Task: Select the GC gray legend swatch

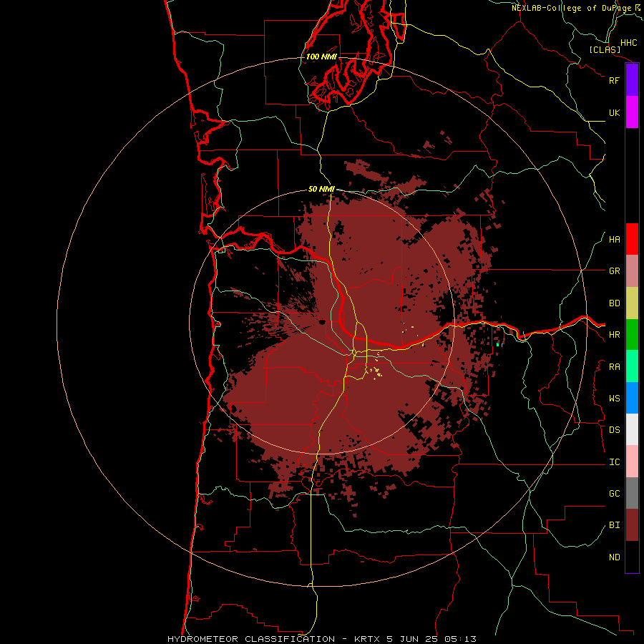Action: click(632, 493)
